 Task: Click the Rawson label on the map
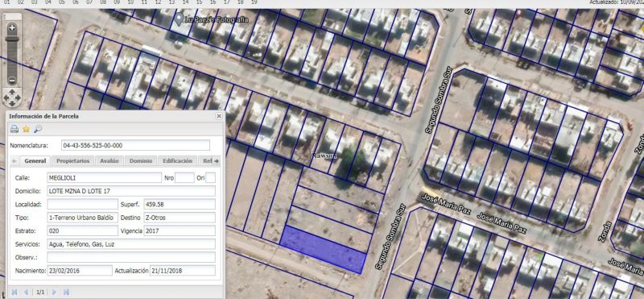tap(324, 156)
